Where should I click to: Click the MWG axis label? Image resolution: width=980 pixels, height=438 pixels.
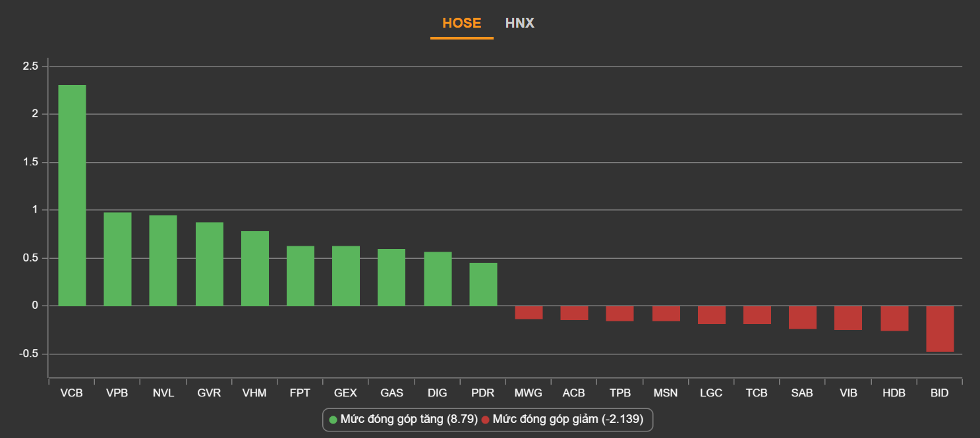coord(529,393)
